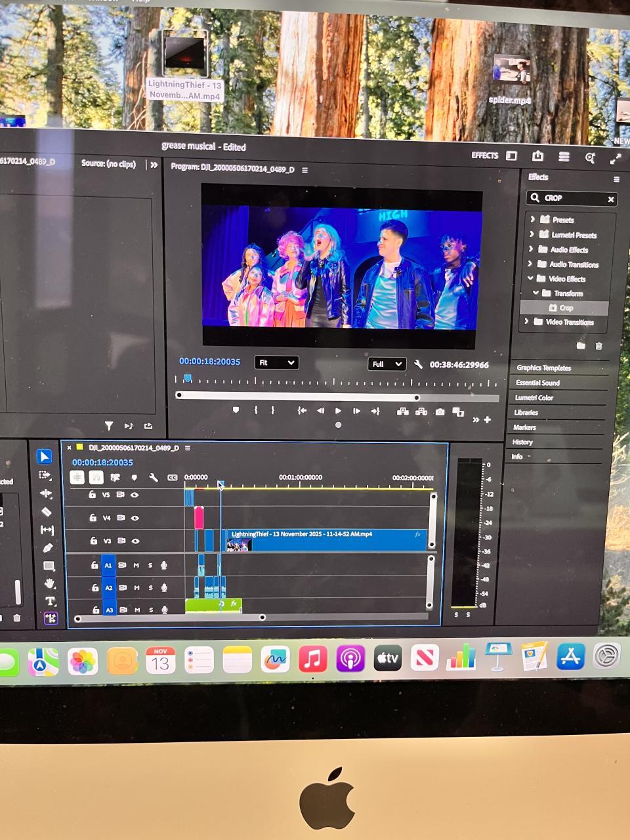The height and width of the screenshot is (840, 630).
Task: Select the Track Select Forward tool
Action: tap(45, 475)
